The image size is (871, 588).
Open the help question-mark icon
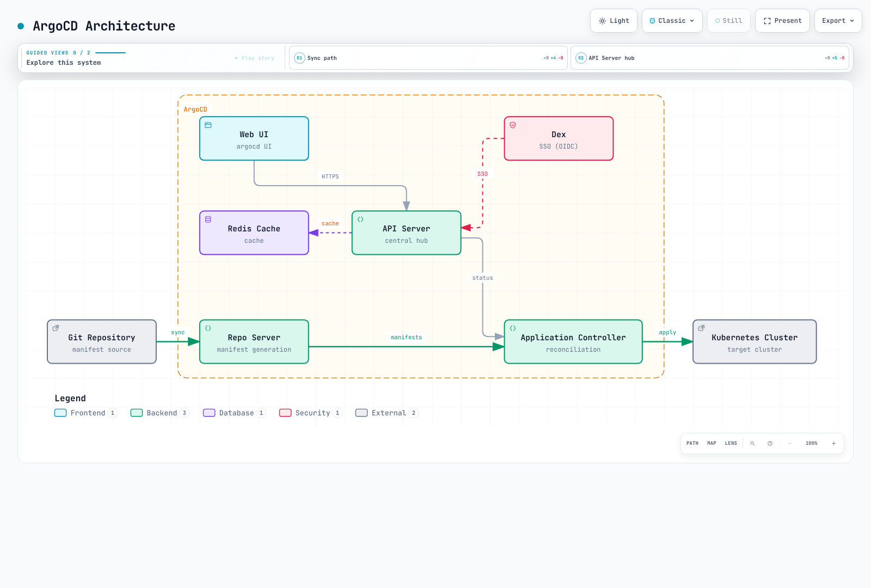(770, 443)
